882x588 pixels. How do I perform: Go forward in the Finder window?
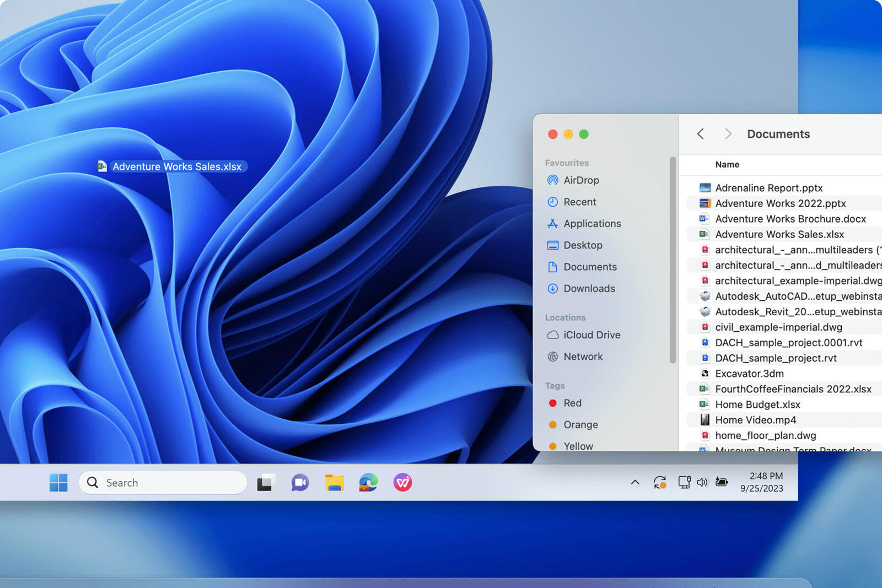728,134
